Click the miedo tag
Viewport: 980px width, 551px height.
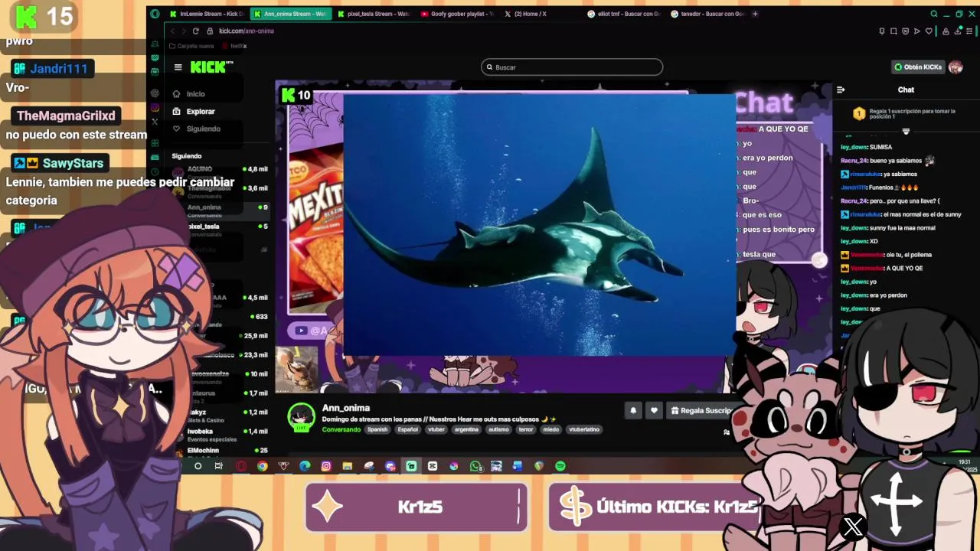pos(551,429)
